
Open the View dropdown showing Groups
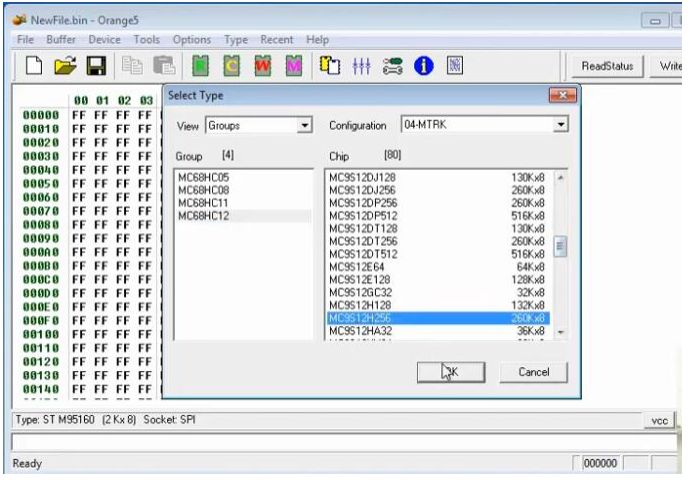[306, 127]
